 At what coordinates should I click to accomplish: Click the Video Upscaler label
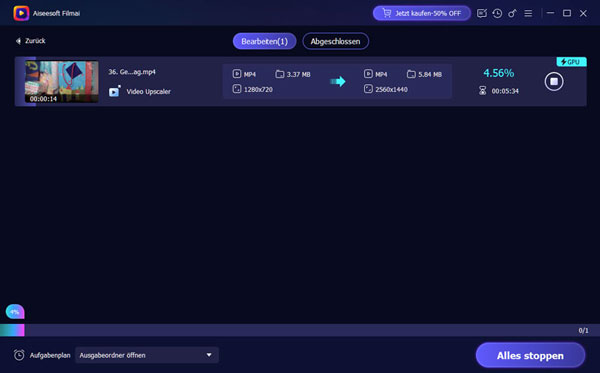pyautogui.click(x=148, y=91)
